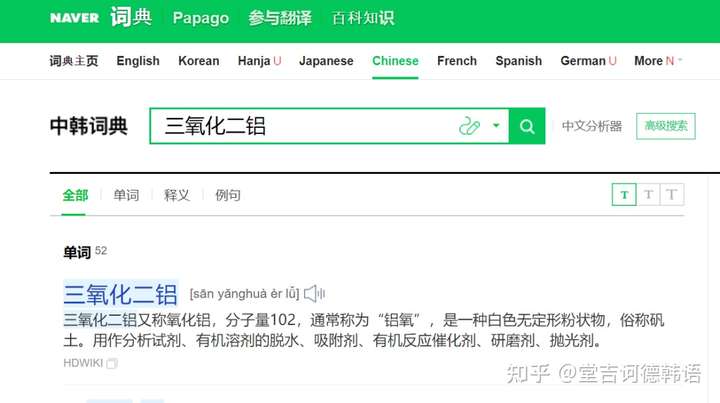Switch to the Spanish dictionary
The width and height of the screenshot is (720, 403).
click(x=518, y=61)
